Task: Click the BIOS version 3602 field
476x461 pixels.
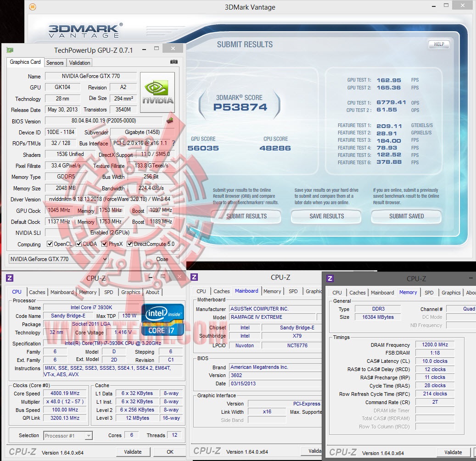Action: click(x=275, y=375)
